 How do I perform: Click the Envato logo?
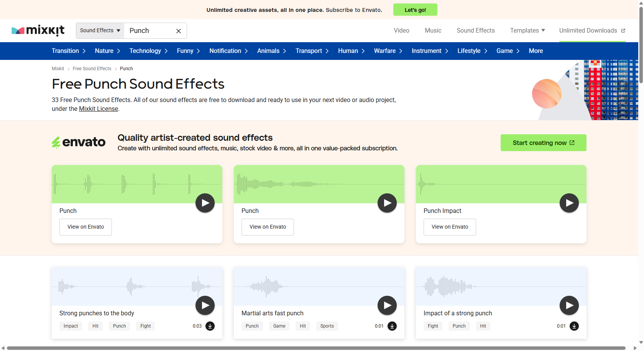coord(78,142)
